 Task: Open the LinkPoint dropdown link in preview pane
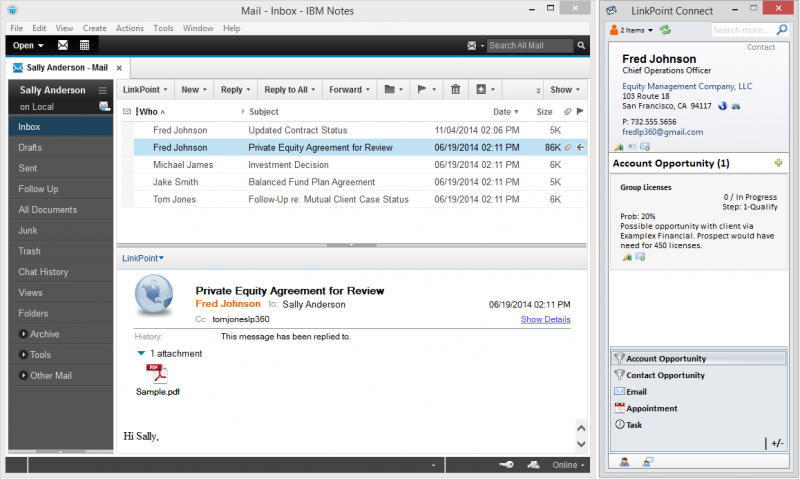click(x=143, y=258)
